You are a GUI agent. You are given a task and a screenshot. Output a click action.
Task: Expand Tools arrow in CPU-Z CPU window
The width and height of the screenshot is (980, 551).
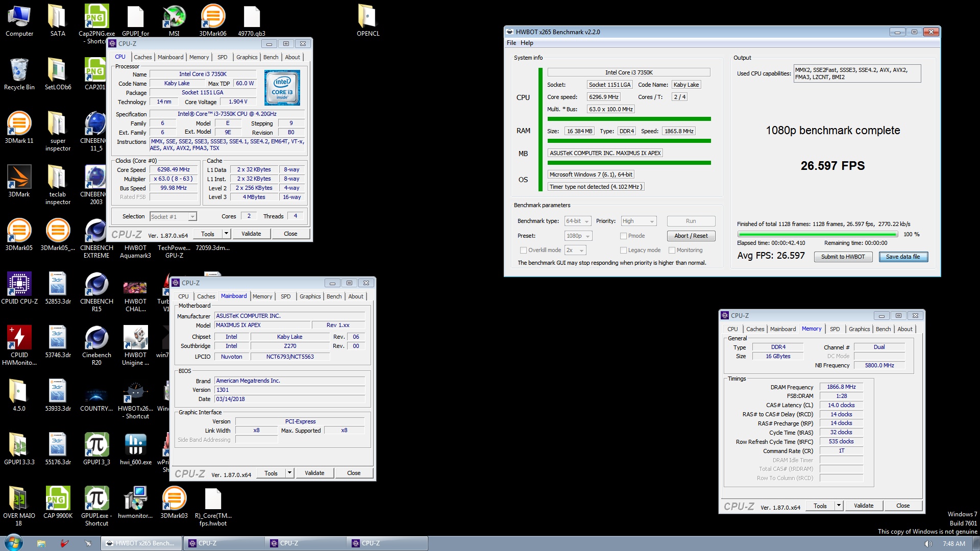[226, 234]
